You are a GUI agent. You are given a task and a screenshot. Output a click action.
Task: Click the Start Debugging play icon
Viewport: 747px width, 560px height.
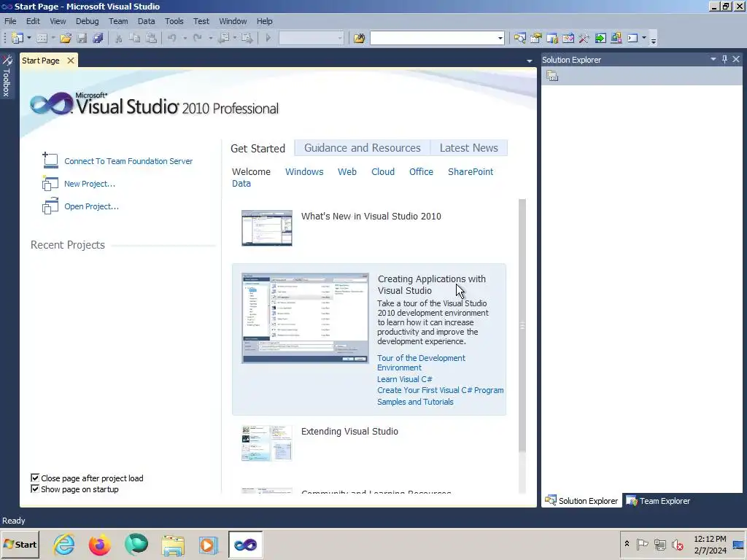click(x=268, y=38)
